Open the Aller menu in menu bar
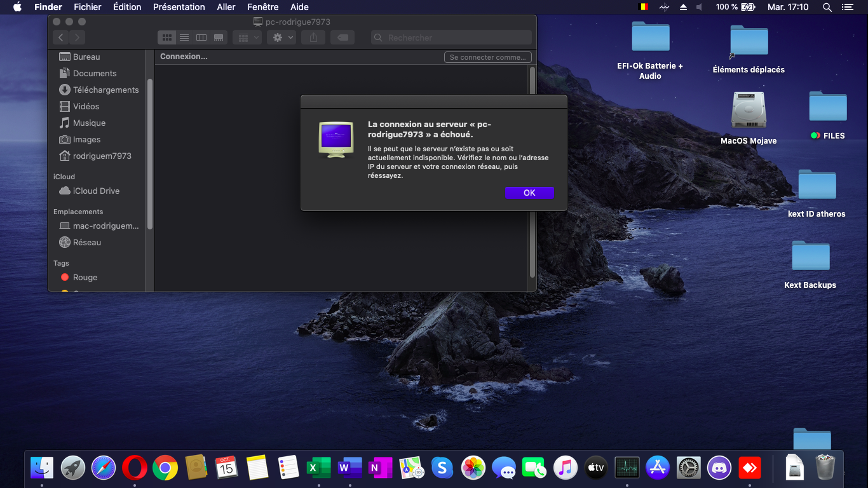 click(226, 7)
